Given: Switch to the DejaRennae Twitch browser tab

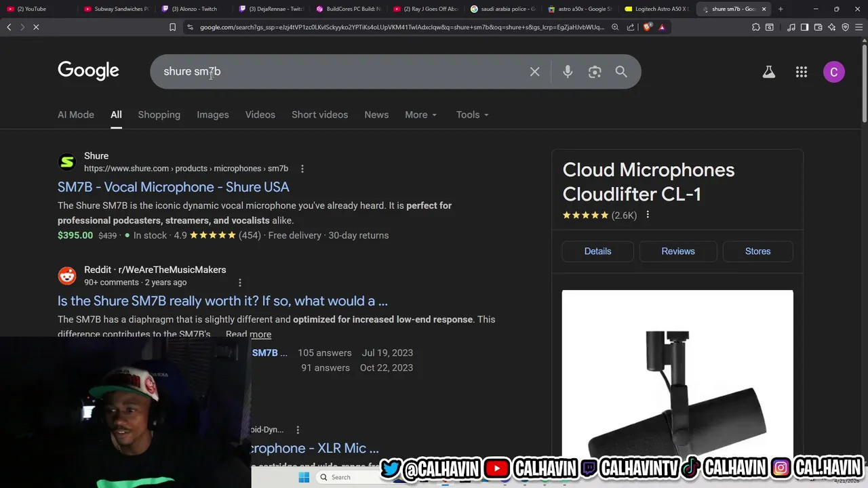Looking at the screenshot, I should tap(271, 9).
